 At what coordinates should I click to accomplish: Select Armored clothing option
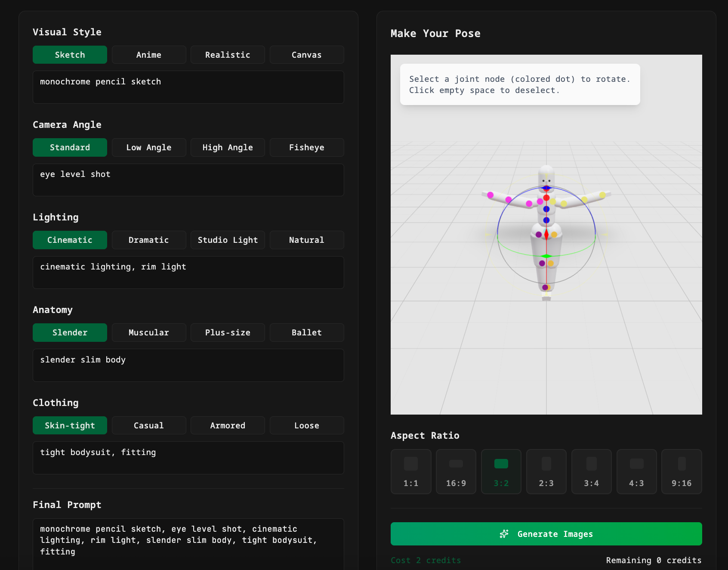(228, 425)
